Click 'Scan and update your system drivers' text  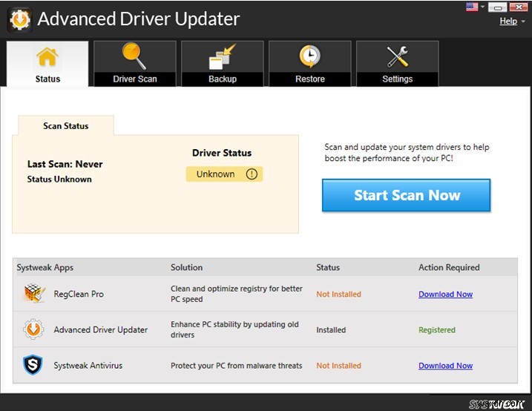pos(407,153)
